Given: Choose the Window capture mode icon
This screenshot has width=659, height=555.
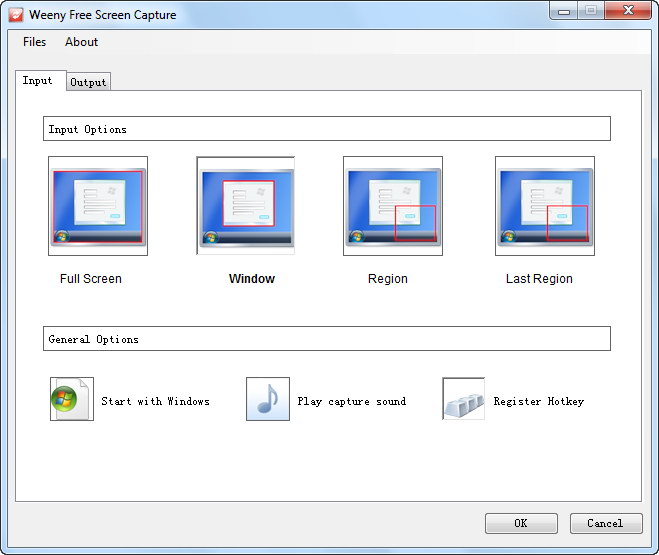Looking at the screenshot, I should coord(246,205).
